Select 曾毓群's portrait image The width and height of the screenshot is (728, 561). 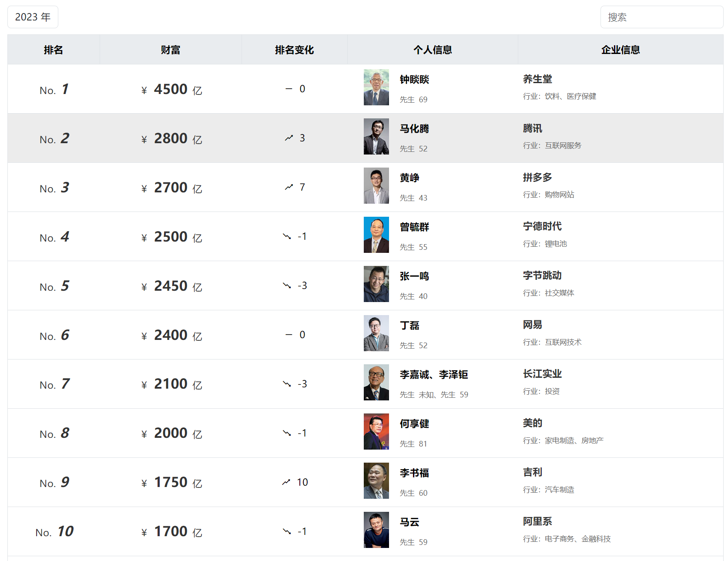point(376,235)
